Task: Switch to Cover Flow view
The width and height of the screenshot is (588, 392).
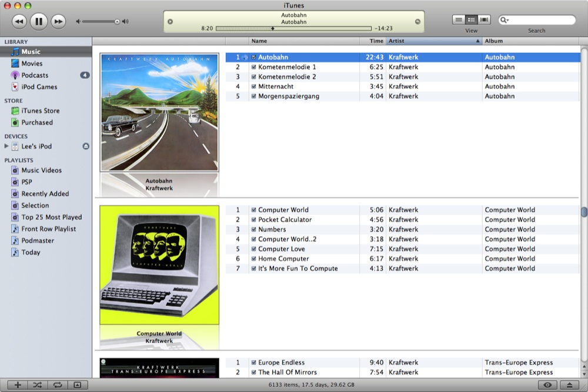Action: click(484, 20)
